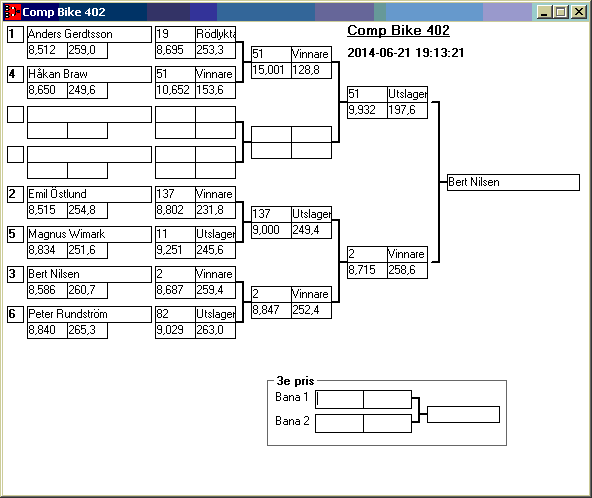The width and height of the screenshot is (592, 498).
Task: Click the Comp Bike 402 title bar icon
Action: click(11, 12)
